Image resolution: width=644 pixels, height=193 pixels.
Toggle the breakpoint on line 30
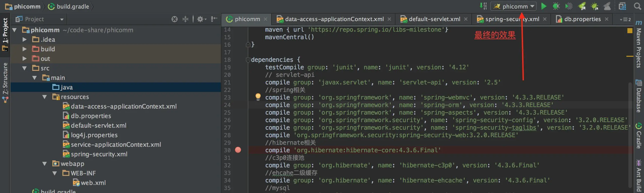238,150
